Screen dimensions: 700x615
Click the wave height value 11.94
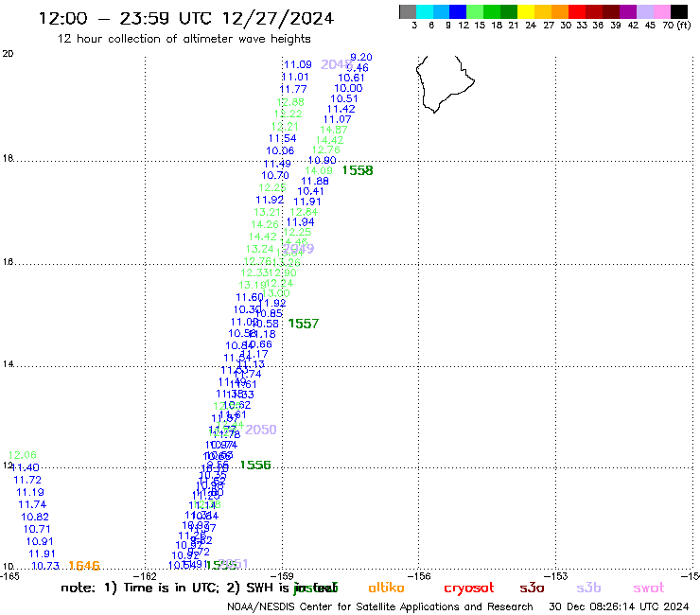300,222
